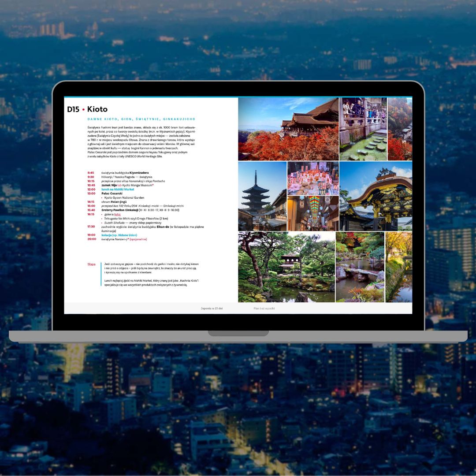Viewport: 476px width, 476px height.
Task: Open the Nishiki Market food stall photo
Action: pos(313,178)
